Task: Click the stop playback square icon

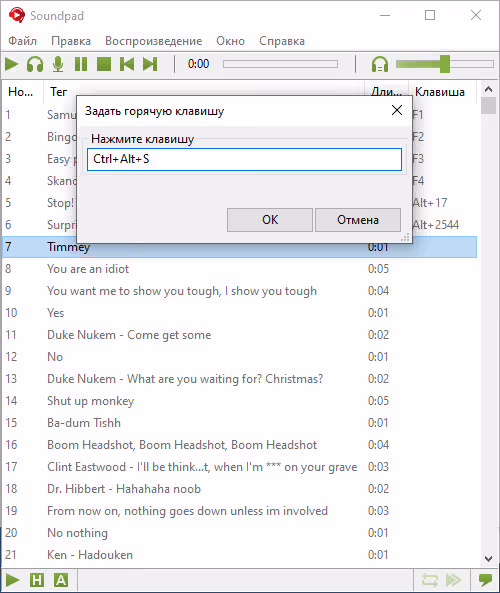Action: pos(104,64)
